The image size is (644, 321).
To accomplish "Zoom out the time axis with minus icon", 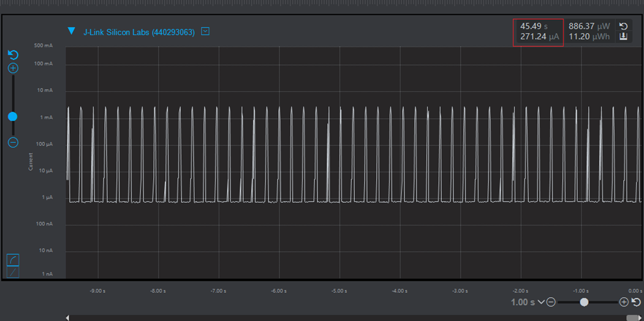I will (x=551, y=302).
